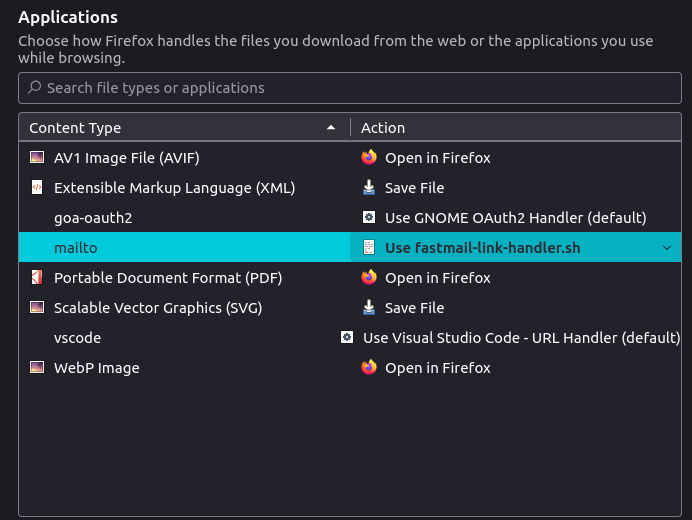Toggle sort order arrow on Content Type
The height and width of the screenshot is (520, 692).
coord(331,128)
